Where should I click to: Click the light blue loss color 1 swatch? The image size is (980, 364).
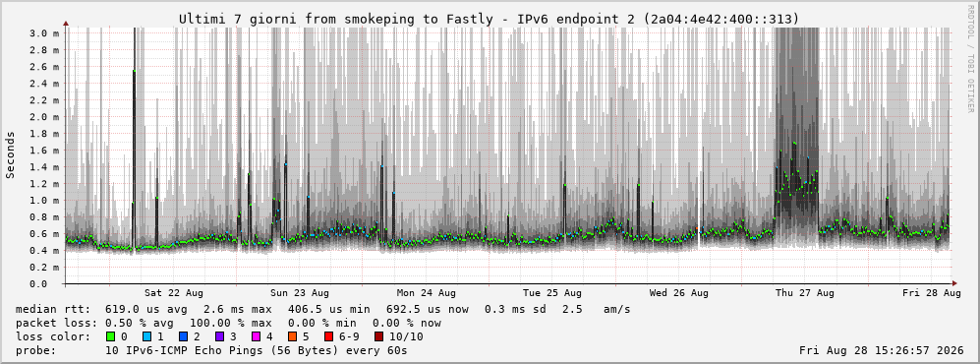[x=146, y=336]
